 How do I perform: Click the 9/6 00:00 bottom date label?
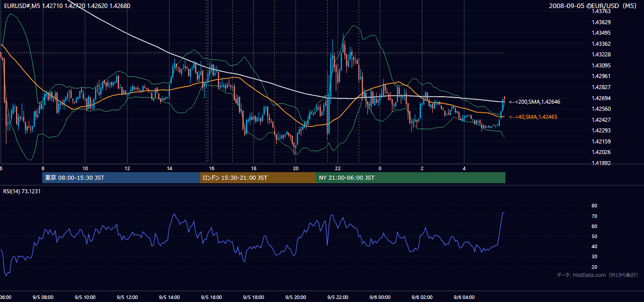pyautogui.click(x=380, y=297)
